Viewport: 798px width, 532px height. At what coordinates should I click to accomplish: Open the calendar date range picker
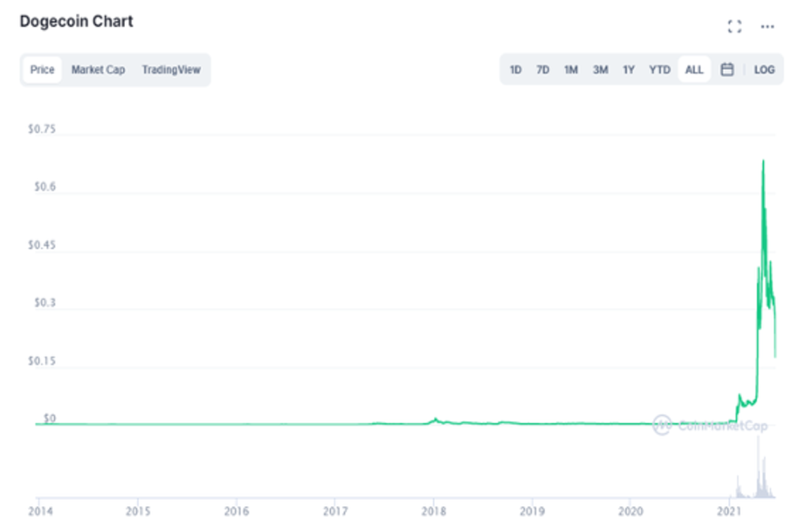coord(727,69)
